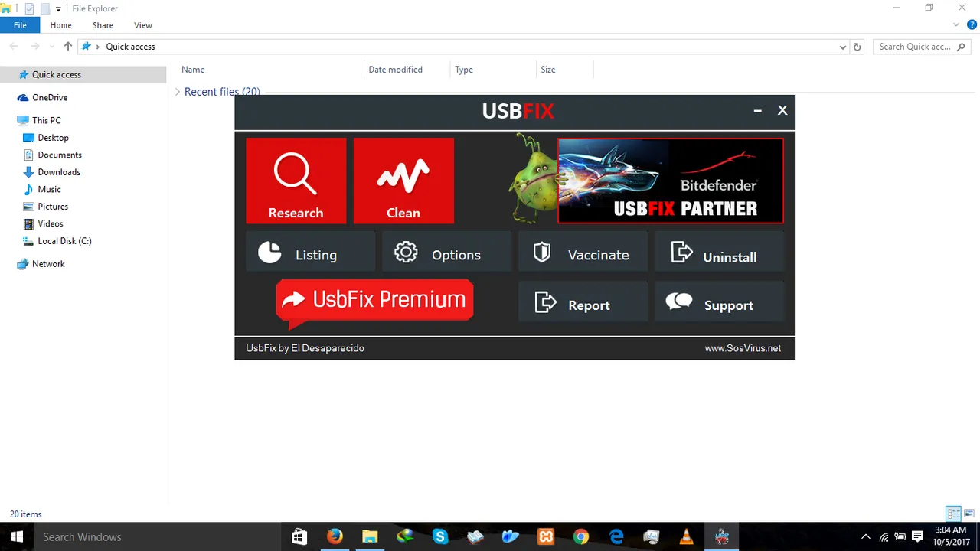Start a scan with the Research button
980x551 pixels.
296,181
